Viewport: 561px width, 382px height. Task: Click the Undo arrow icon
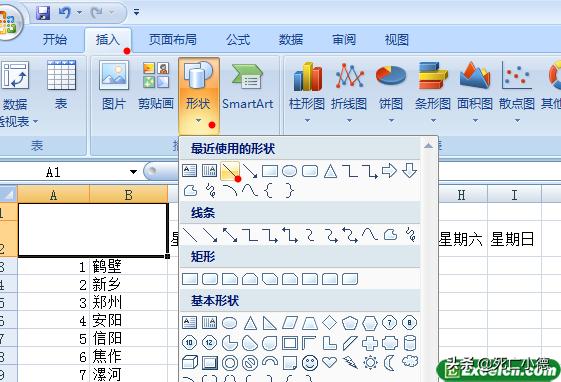tap(65, 13)
